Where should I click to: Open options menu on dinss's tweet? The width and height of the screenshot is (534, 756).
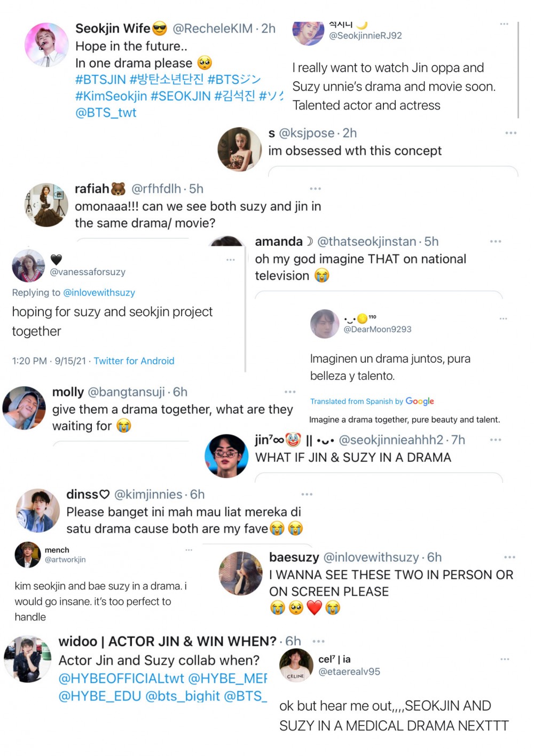pos(306,493)
